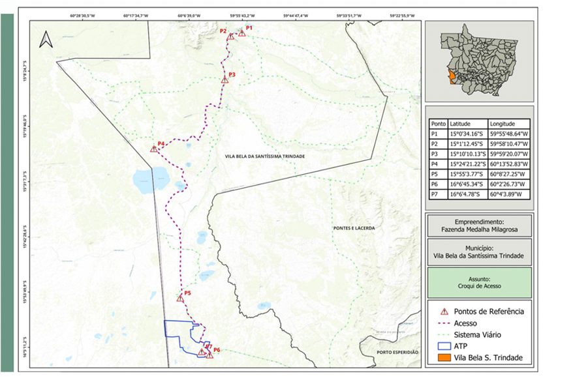The image size is (588, 380).
Task: Click the P4 row in coordinates table
Action: (479, 164)
